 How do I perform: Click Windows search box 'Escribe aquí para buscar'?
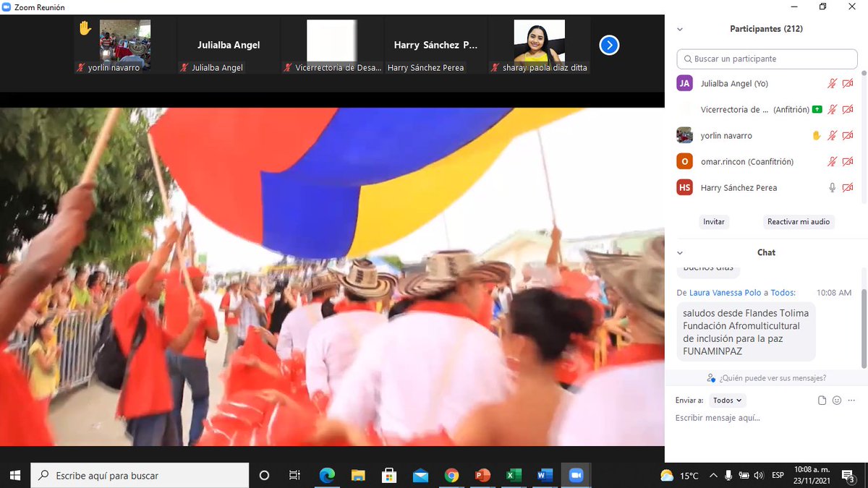(140, 475)
